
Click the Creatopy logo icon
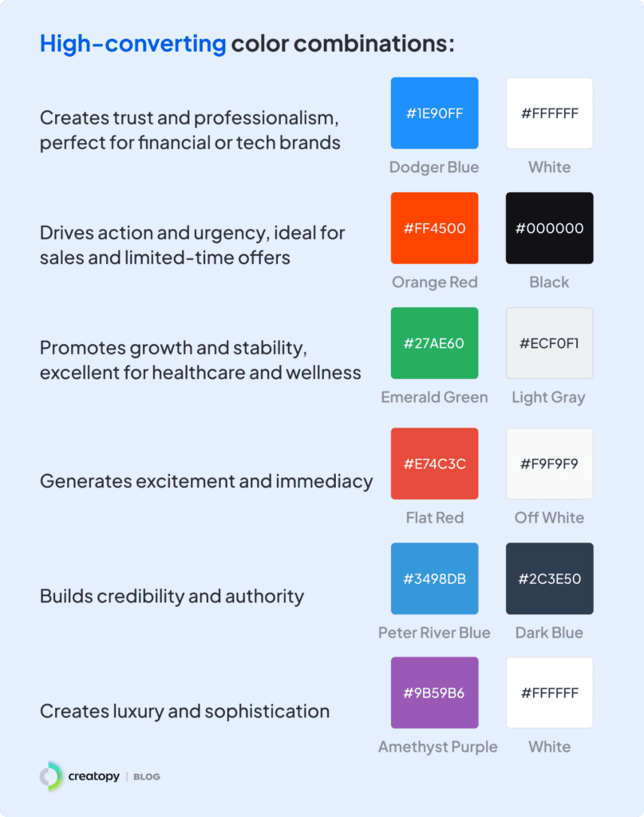(51, 776)
